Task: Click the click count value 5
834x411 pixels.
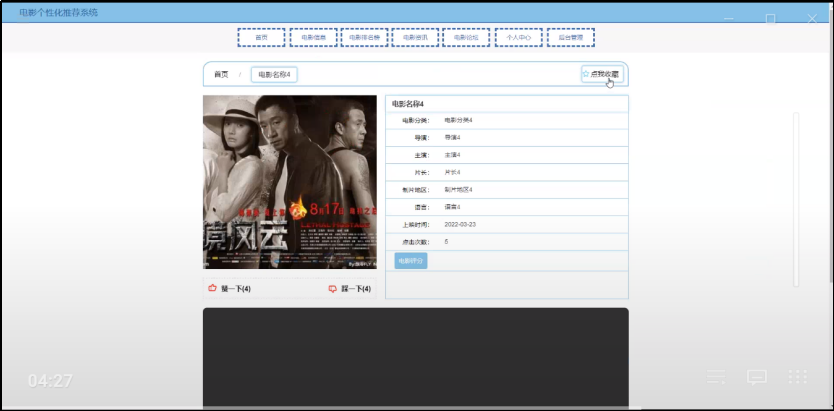Action: pos(446,241)
